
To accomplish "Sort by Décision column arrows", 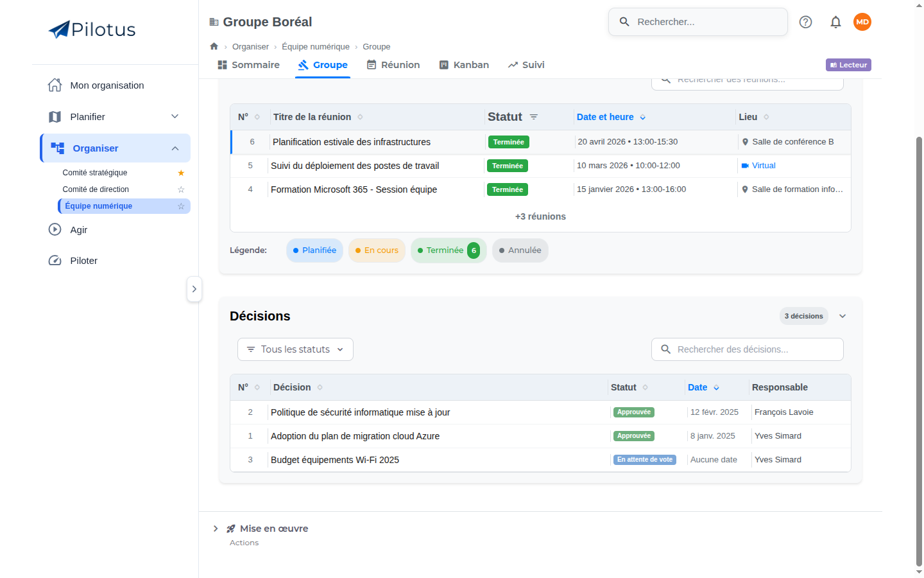I will (x=320, y=387).
